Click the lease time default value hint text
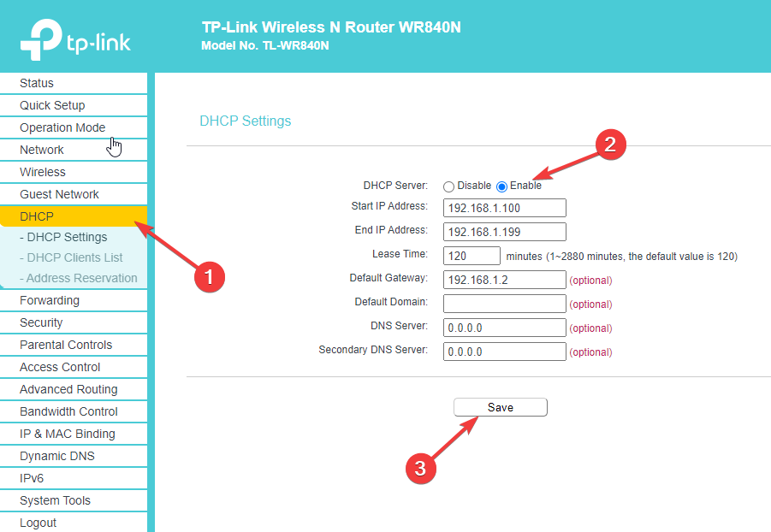This screenshot has height=532, width=771. pos(622,257)
